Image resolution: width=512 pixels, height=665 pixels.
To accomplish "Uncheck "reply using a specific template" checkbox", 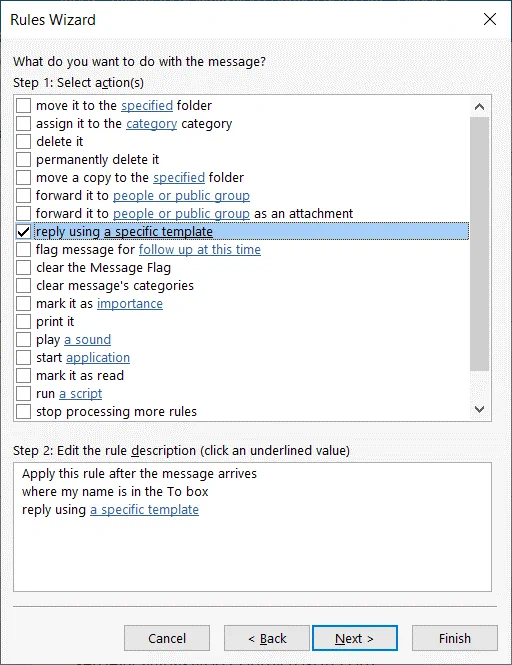I will pos(23,232).
